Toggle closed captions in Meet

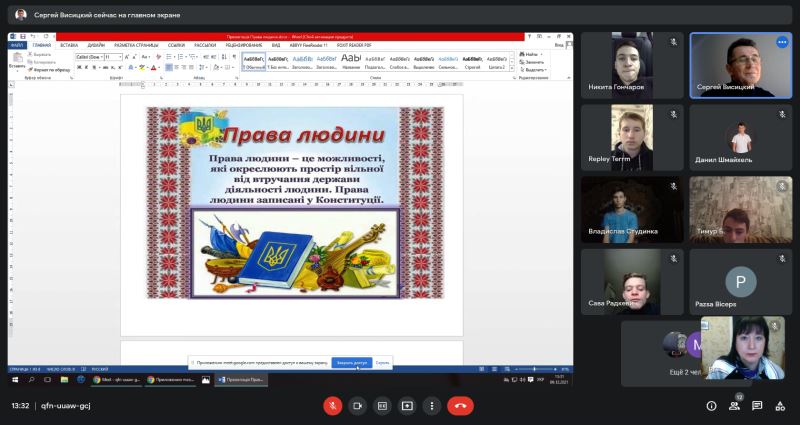point(382,406)
